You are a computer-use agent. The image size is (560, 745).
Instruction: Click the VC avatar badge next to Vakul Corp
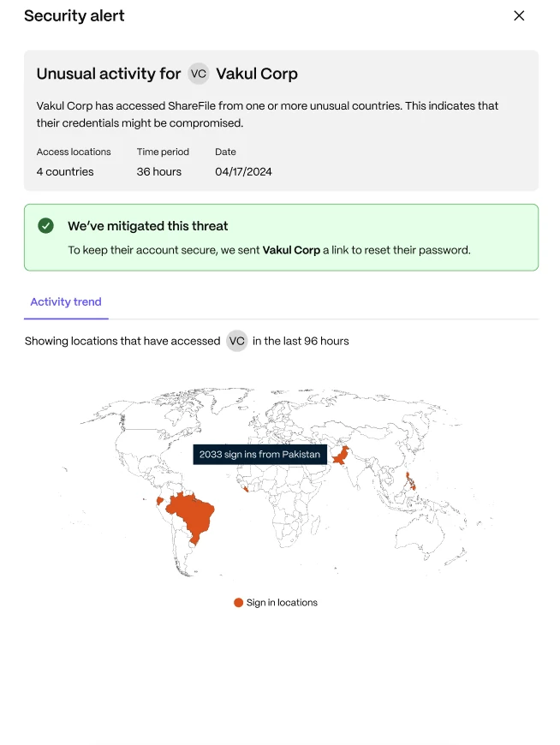(198, 74)
